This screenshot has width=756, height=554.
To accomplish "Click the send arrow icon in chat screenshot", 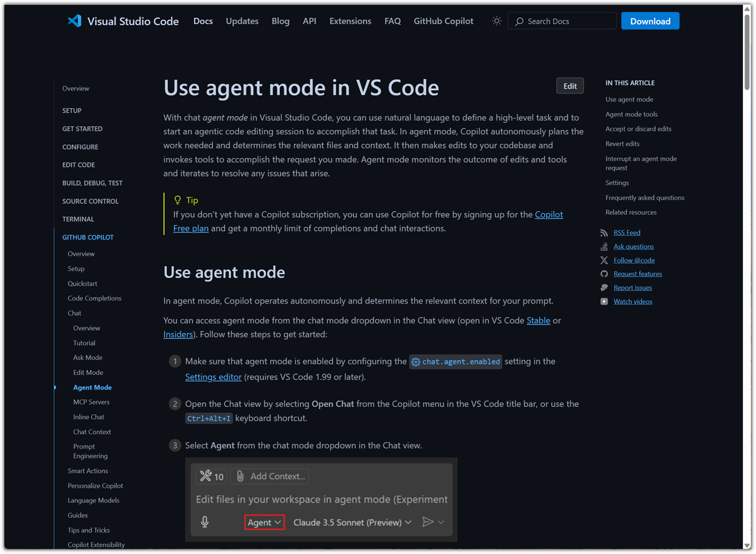I will point(428,522).
